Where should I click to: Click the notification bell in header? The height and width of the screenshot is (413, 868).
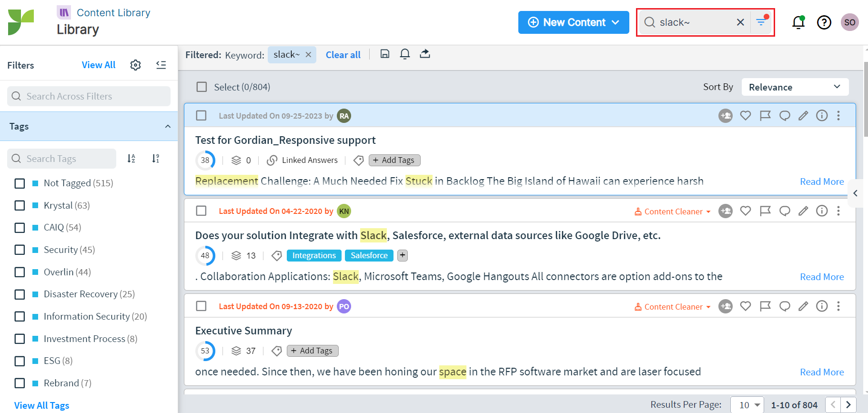pos(798,22)
